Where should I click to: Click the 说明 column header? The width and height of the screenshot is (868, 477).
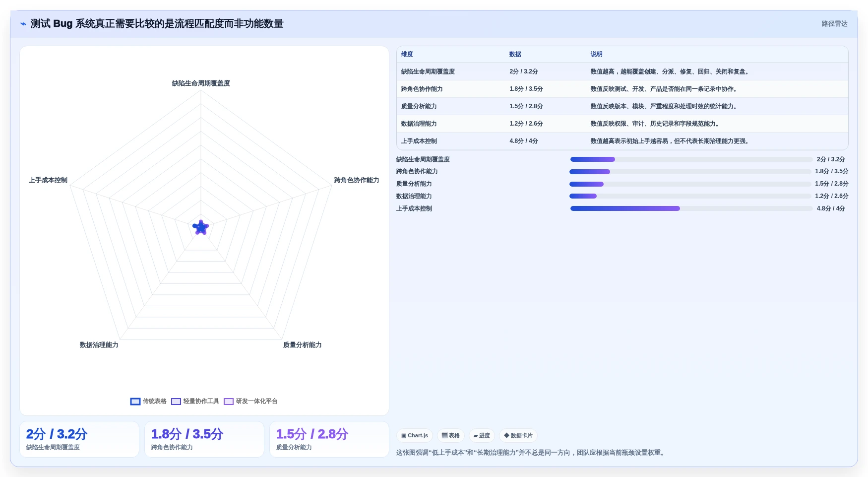tap(597, 54)
